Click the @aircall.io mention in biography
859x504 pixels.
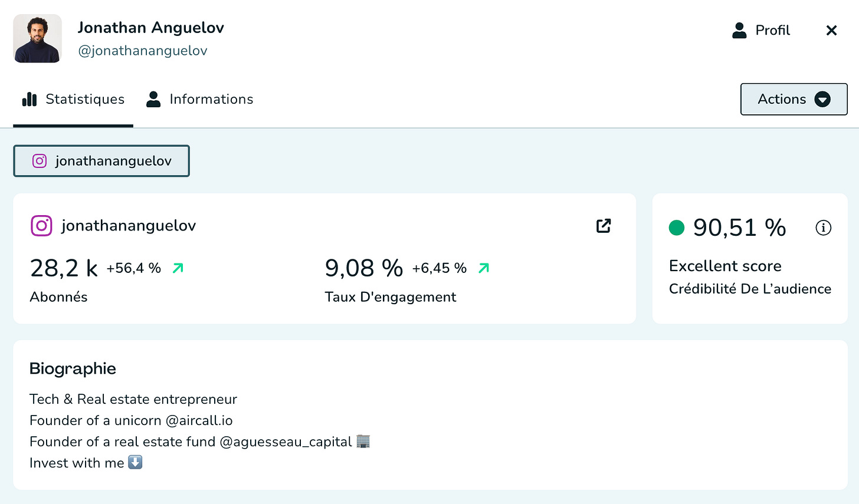click(199, 420)
